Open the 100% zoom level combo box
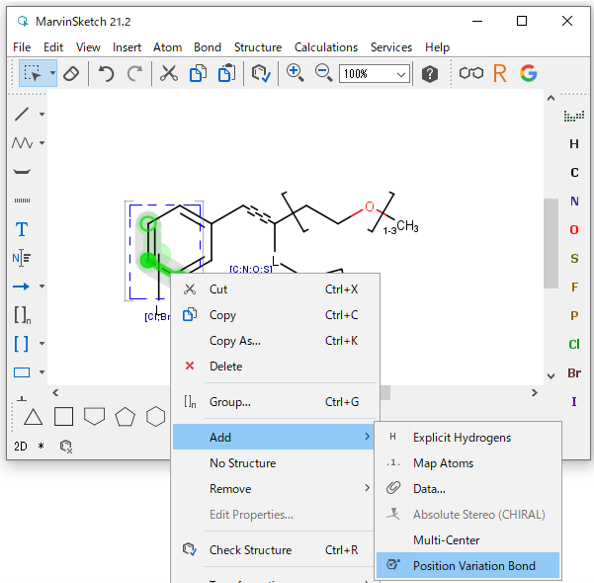 tap(374, 73)
